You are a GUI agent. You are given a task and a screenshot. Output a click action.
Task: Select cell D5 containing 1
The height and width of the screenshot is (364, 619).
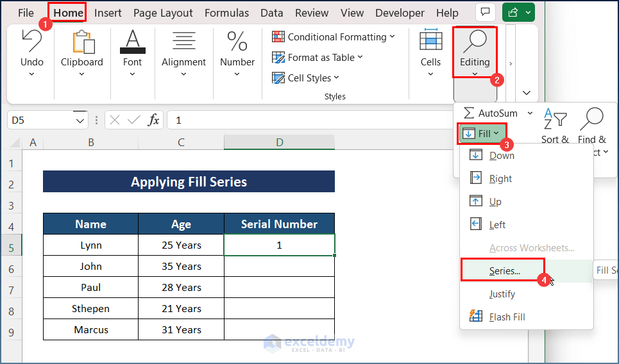[x=280, y=245]
